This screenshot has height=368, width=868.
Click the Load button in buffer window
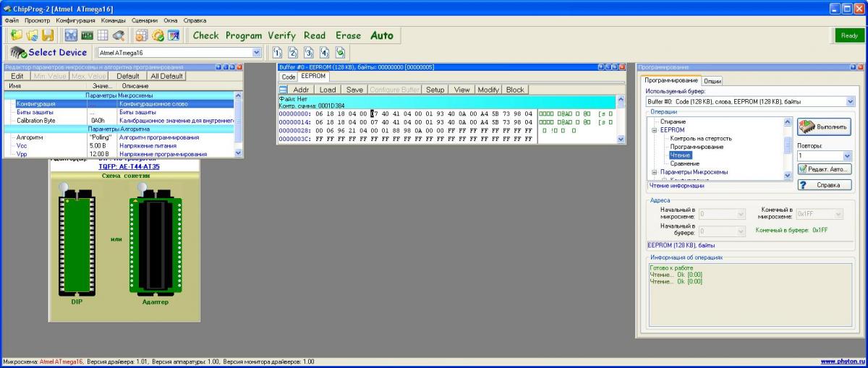point(328,90)
